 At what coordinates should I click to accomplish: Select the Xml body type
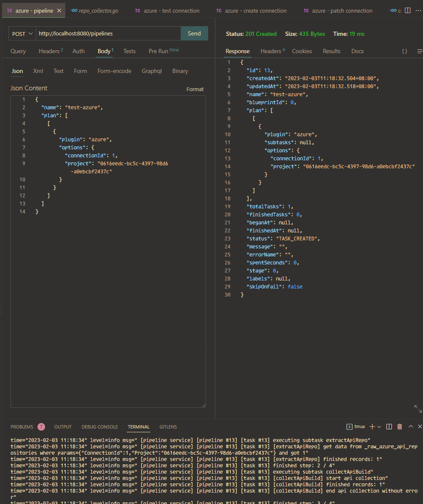pyautogui.click(x=38, y=71)
